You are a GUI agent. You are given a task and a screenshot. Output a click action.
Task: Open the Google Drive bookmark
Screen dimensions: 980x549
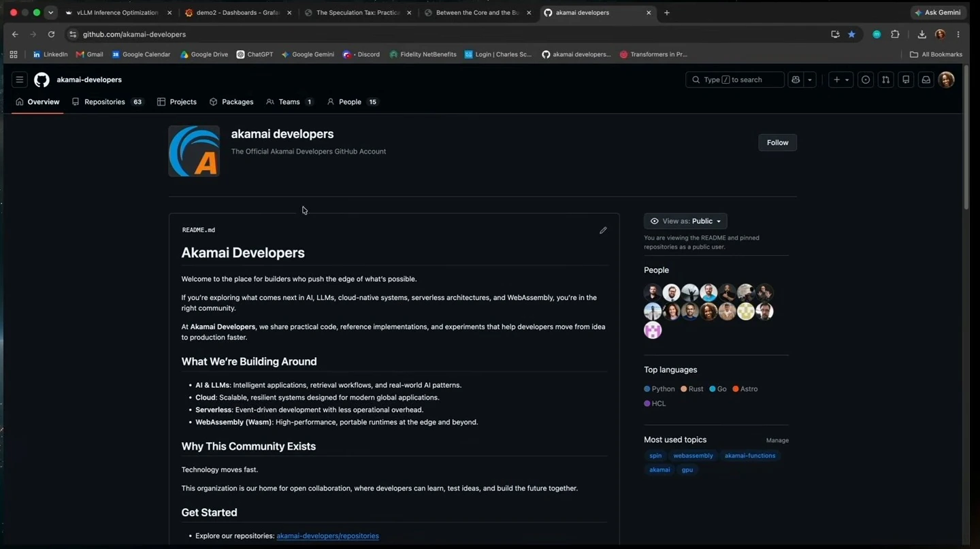(x=204, y=54)
